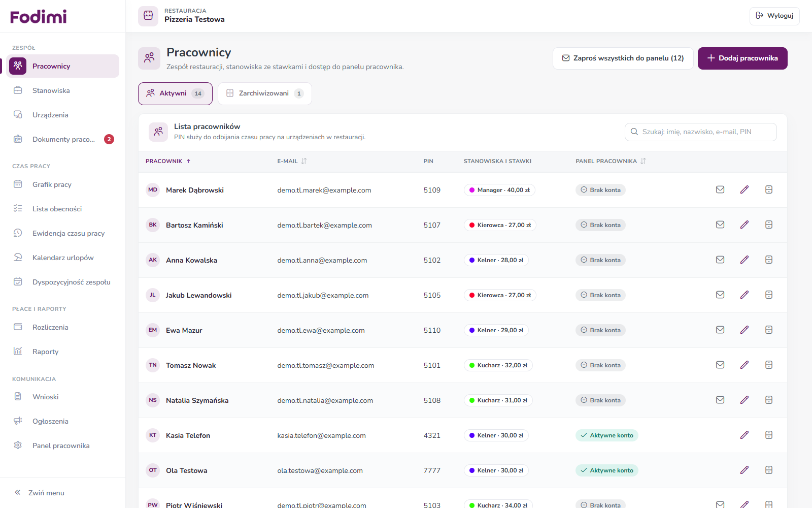This screenshot has height=508, width=812.
Task: Go to Urządzenia in the sidebar
Action: tap(63, 115)
